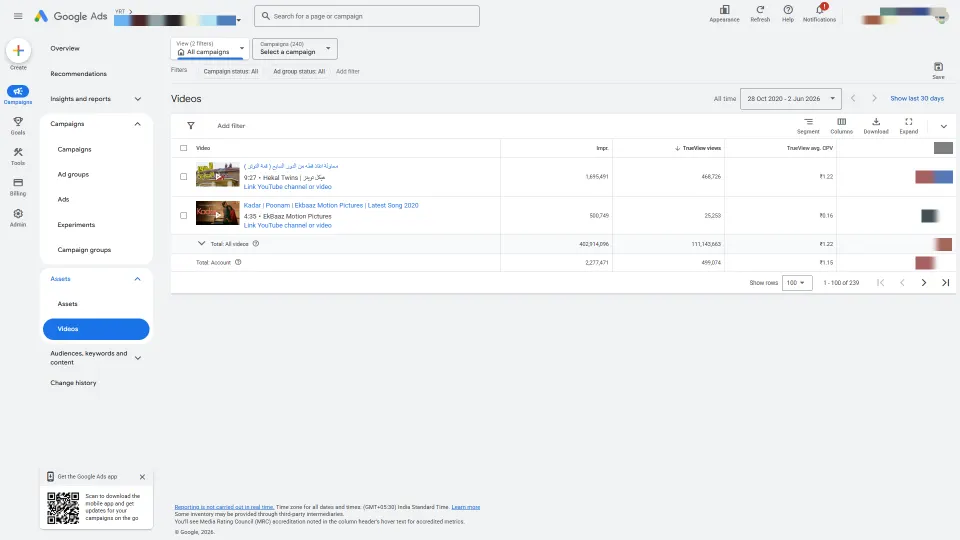Open Ad groups in the sidebar
This screenshot has height=540, width=960.
(73, 174)
